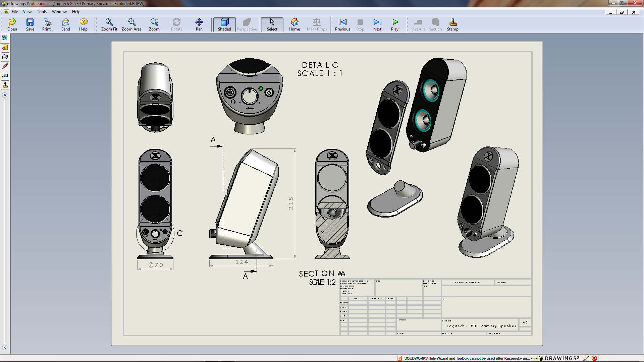The image size is (644, 362).
Task: Click the Home view icon
Action: coord(294,24)
